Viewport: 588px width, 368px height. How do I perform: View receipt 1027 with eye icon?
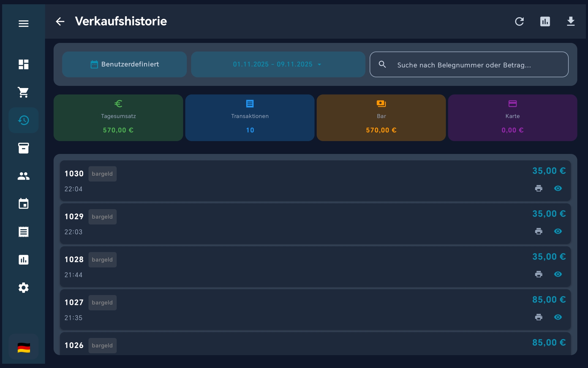pos(558,317)
